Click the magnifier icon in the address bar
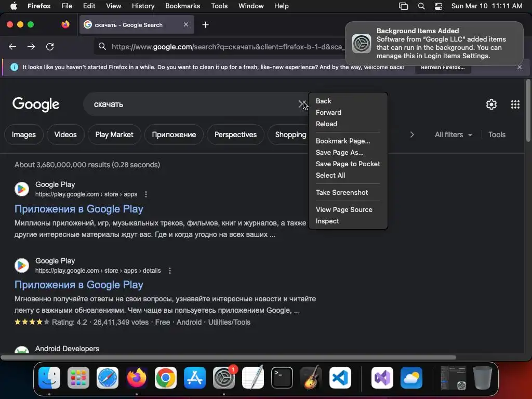 point(102,46)
